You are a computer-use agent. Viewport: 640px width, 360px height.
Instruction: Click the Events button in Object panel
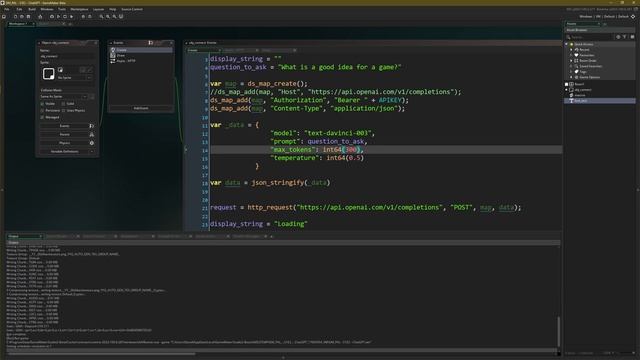tap(67, 126)
